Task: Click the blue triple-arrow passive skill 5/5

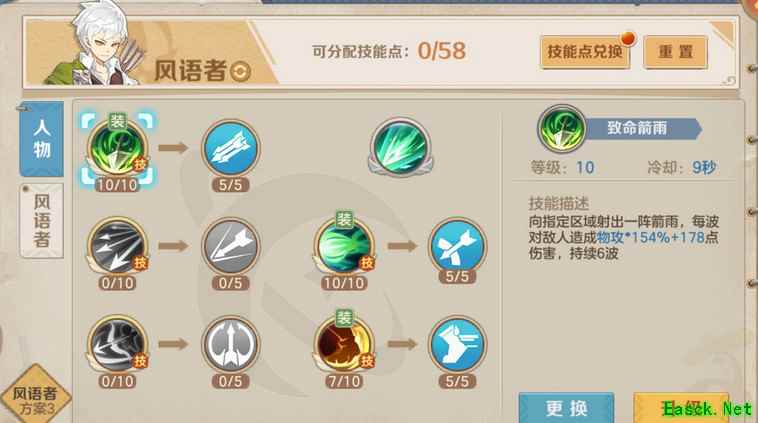Action: coord(231,148)
